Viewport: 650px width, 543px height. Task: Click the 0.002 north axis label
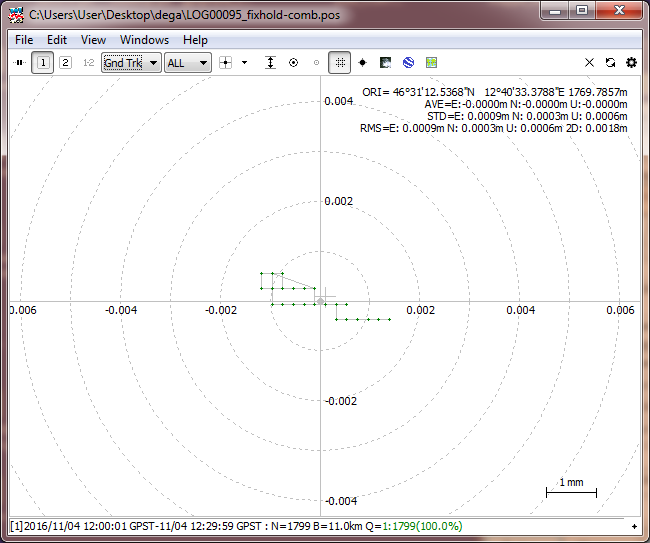tap(338, 201)
